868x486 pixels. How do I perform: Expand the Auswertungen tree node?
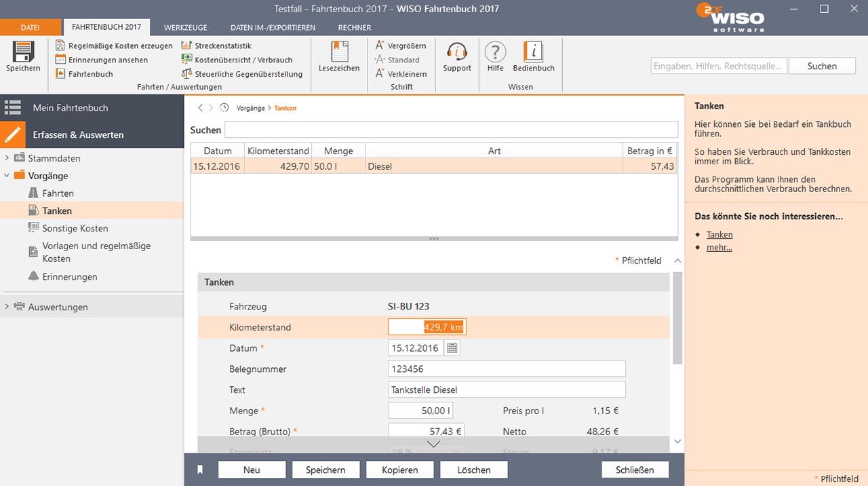click(7, 307)
